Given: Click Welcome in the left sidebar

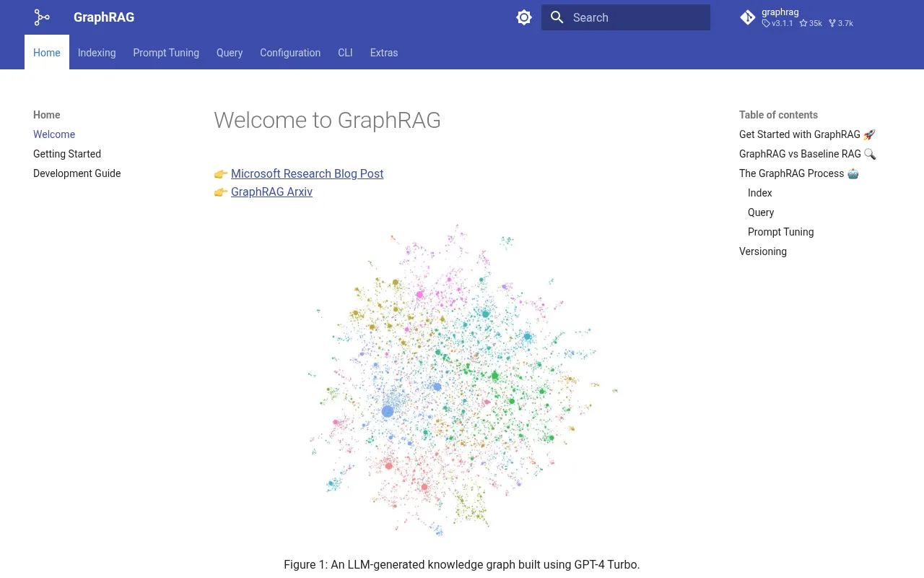Looking at the screenshot, I should coord(54,134).
